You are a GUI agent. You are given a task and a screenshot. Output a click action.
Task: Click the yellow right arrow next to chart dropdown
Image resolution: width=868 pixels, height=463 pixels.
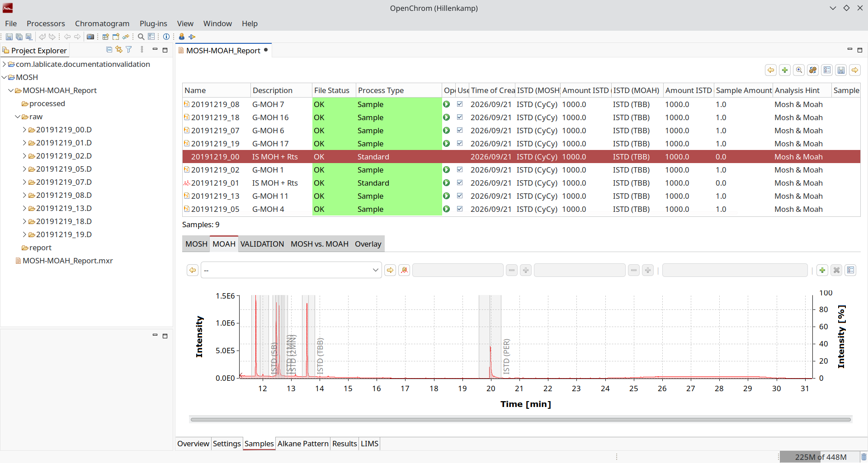point(390,270)
